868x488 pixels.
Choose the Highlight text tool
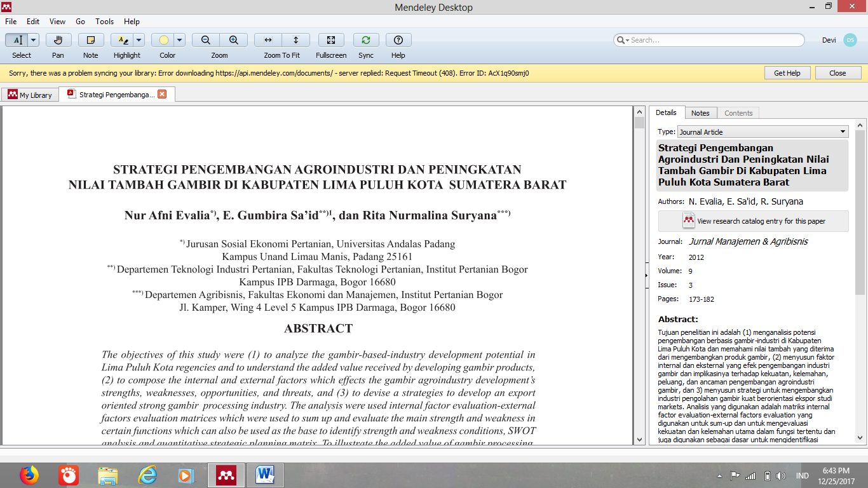coord(122,40)
